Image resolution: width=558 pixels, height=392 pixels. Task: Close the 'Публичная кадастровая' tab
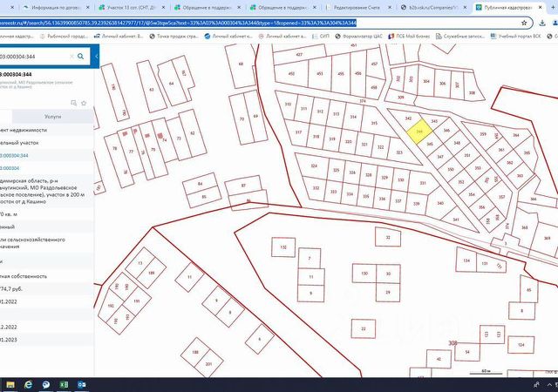point(541,7)
